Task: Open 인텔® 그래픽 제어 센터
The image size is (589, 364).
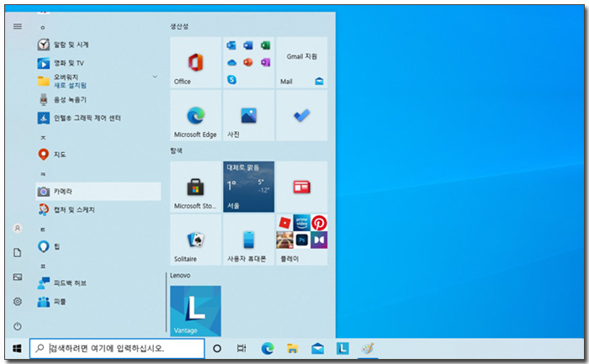Action: 98,118
